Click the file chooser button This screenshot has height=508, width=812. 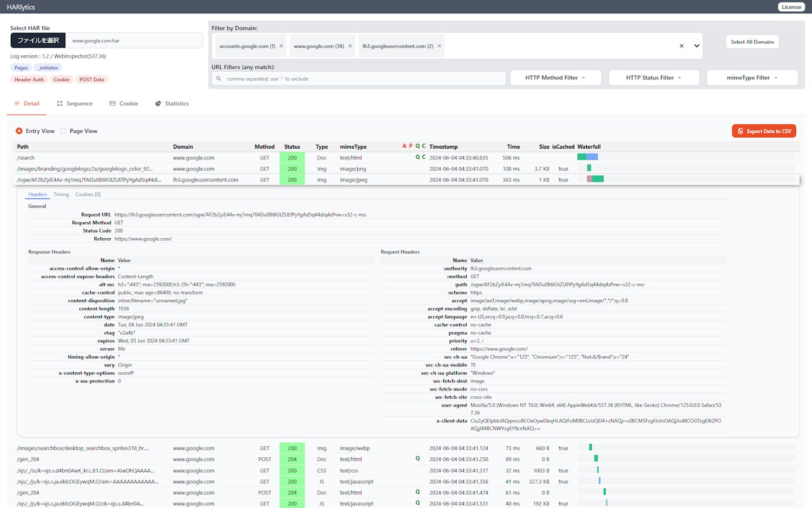pos(38,41)
